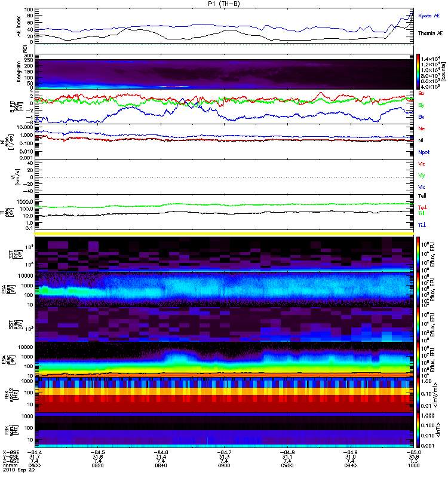This screenshot has height=478, width=448.
Task: Click the X-GSE value -64.5
Action: [x=97, y=452]
